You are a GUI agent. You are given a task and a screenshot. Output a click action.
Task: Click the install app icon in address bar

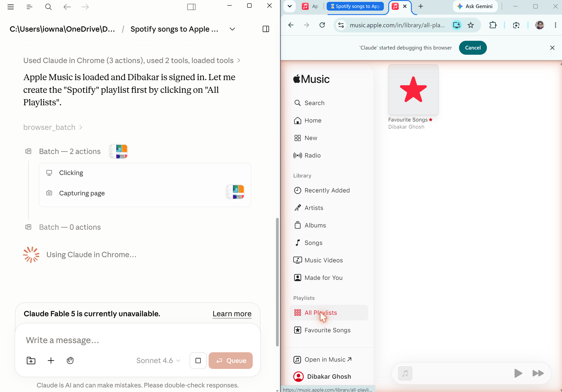457,25
